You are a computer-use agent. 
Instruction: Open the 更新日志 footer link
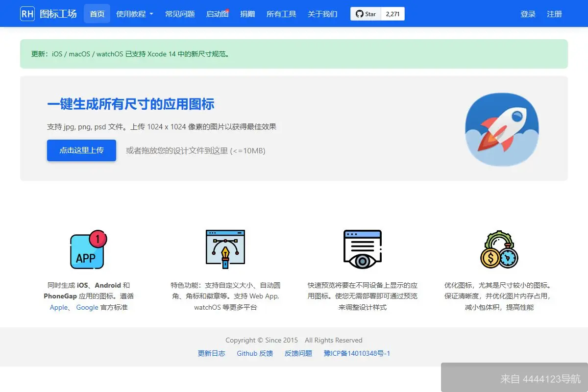click(212, 353)
